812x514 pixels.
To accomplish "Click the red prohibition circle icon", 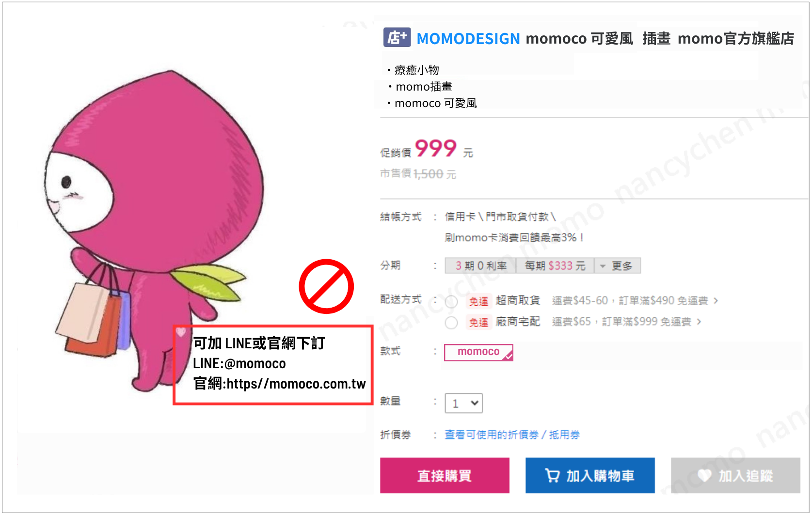I will tap(326, 286).
